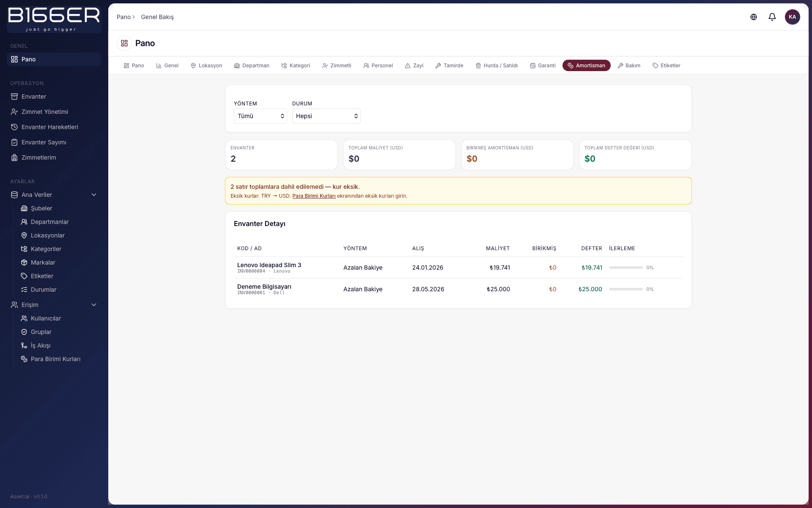Collapse the Ana Veriler section chevron
The image size is (812, 508).
pos(94,195)
